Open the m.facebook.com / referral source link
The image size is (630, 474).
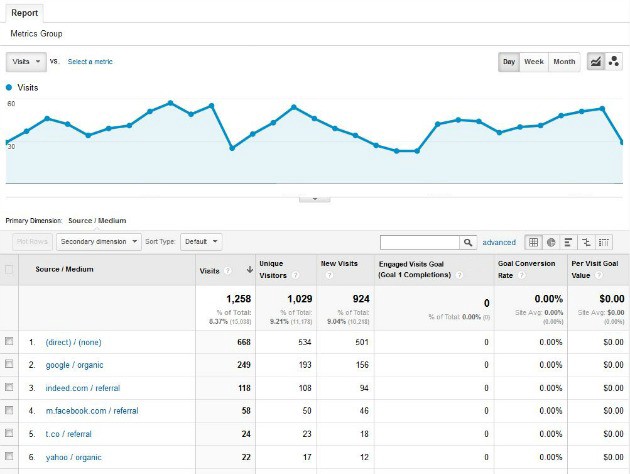(x=93, y=411)
